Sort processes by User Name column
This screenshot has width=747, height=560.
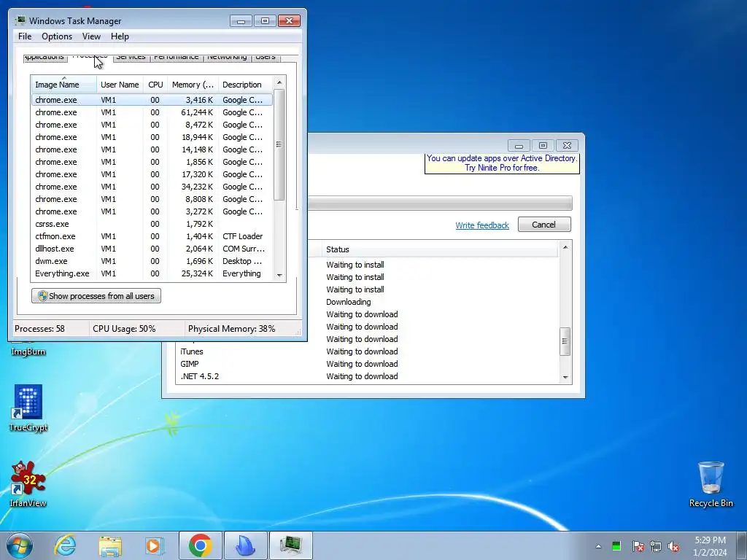(120, 85)
